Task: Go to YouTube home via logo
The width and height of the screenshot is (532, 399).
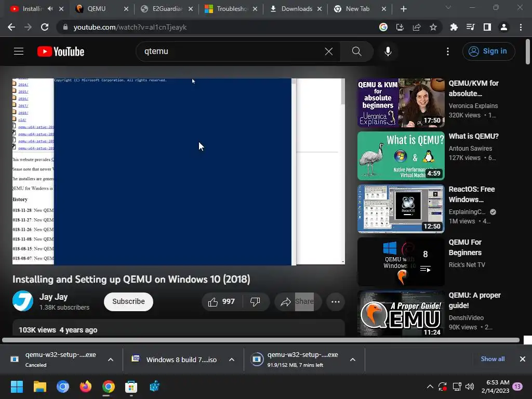Action: (x=61, y=51)
